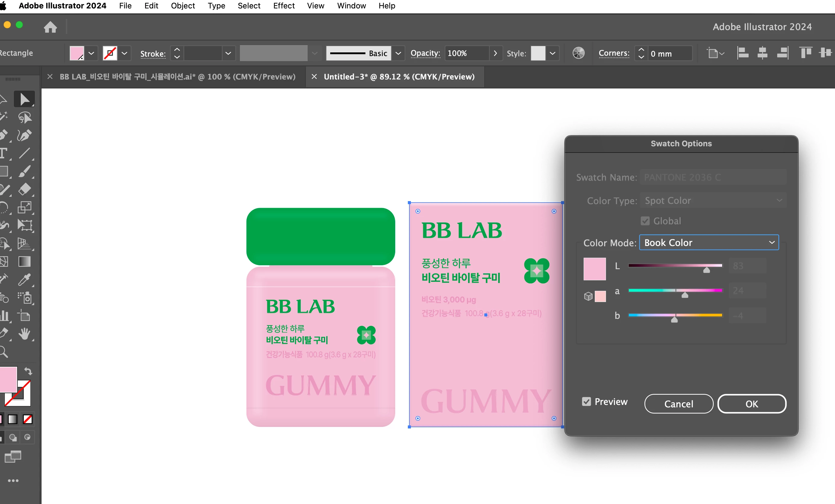
Task: Select the Eyedropper tool
Action: pos(24,280)
